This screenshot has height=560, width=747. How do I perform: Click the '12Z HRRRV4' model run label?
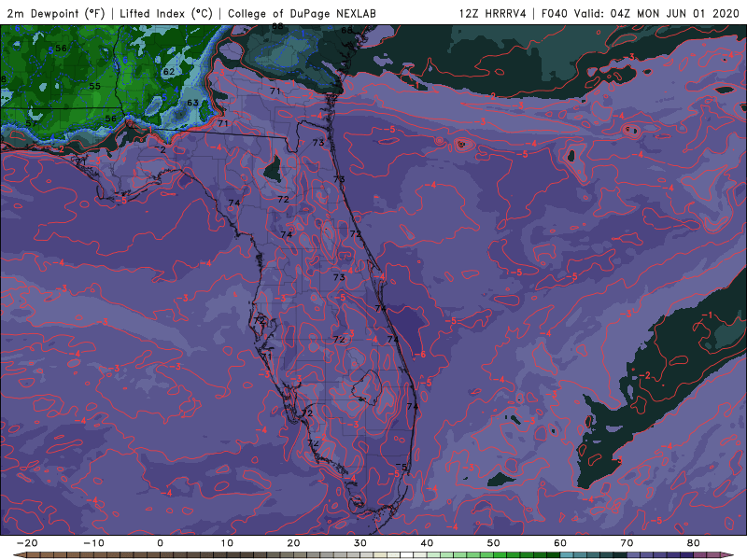pyautogui.click(x=493, y=13)
